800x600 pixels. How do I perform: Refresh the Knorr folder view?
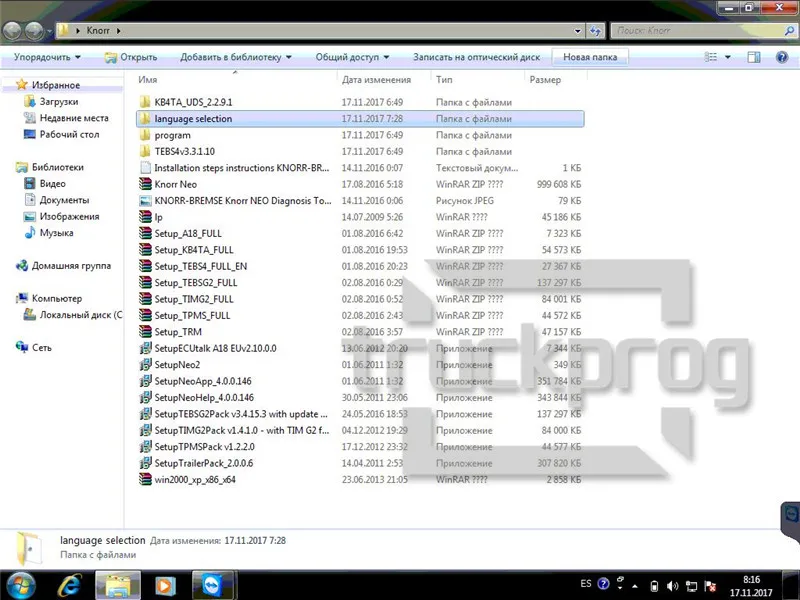point(595,31)
